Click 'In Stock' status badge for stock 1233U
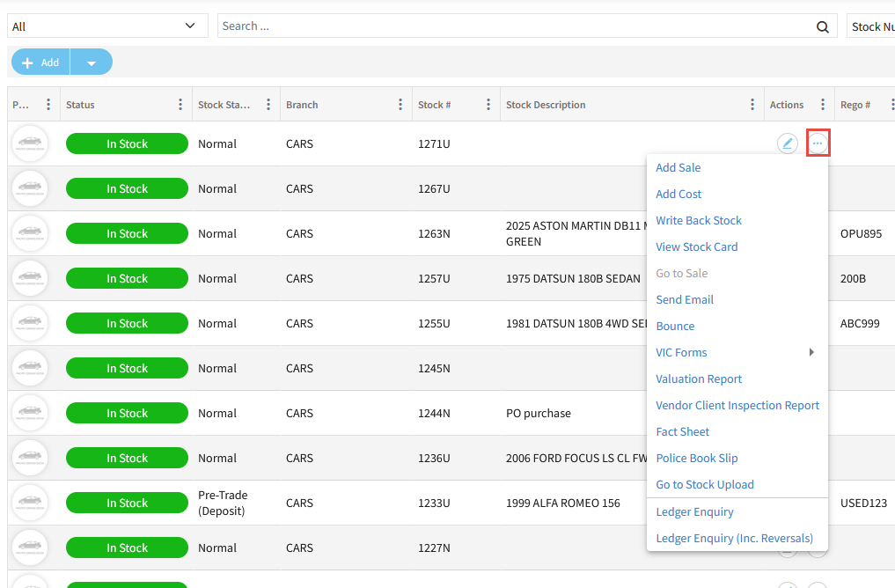Screen dimensions: 895x588 (x=127, y=503)
